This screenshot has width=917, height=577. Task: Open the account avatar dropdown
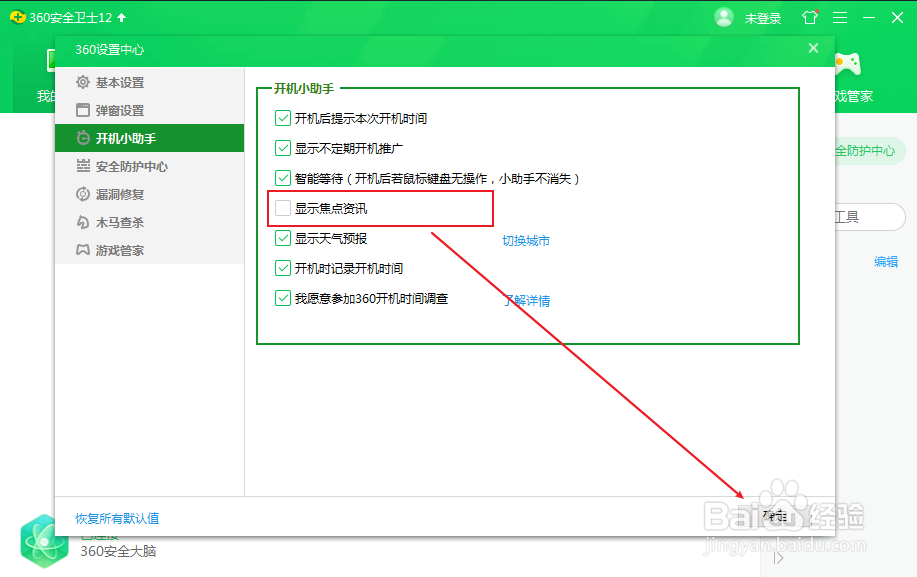[x=723, y=17]
